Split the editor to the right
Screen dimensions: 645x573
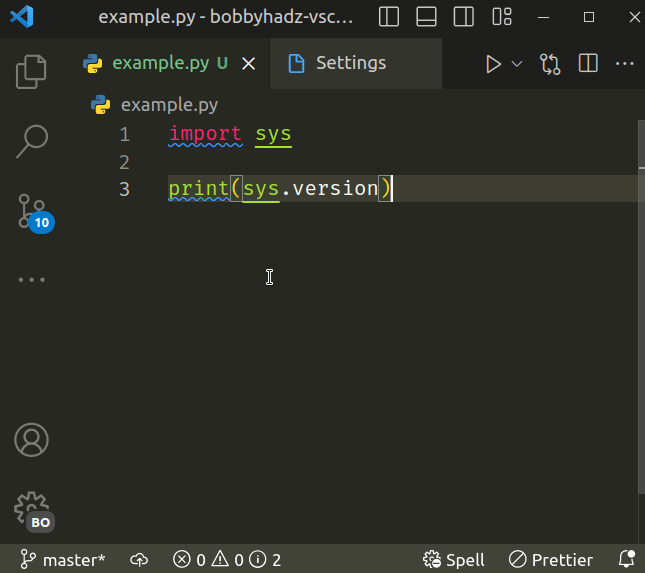[588, 63]
